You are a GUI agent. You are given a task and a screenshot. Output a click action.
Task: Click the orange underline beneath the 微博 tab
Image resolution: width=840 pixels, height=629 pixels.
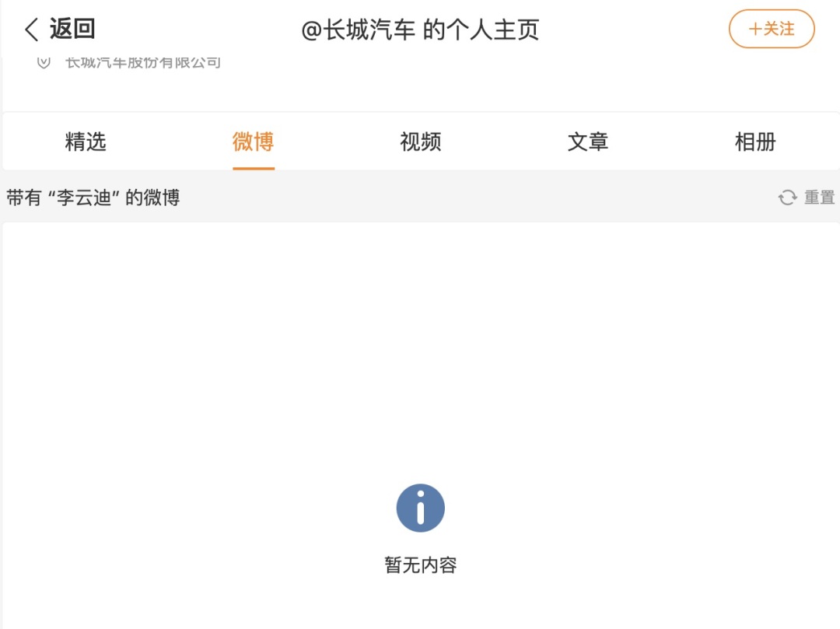pos(254,168)
